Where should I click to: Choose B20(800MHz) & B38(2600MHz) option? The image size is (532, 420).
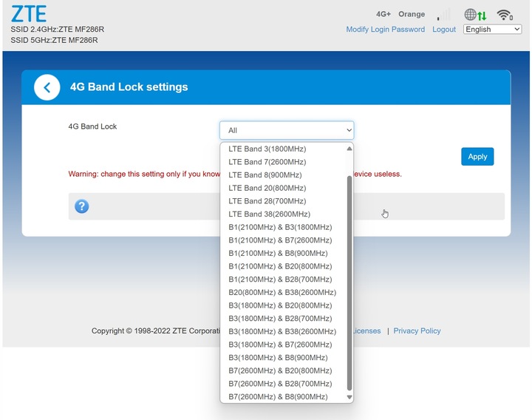pyautogui.click(x=282, y=292)
